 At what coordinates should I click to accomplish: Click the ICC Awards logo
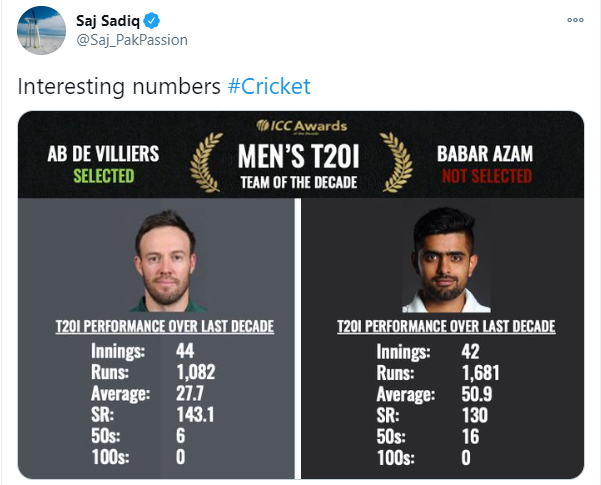(x=300, y=125)
